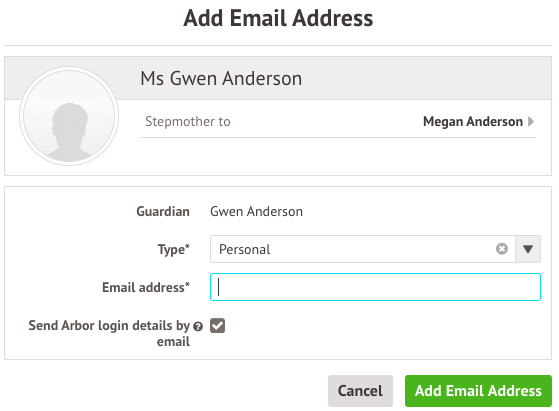
Task: Uncheck Send Arbor login details by email
Action: click(x=217, y=325)
